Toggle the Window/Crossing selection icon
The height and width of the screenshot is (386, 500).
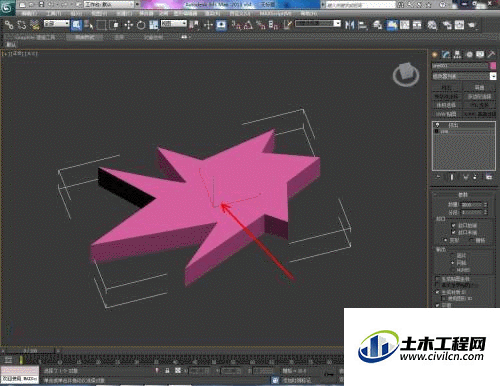114,25
